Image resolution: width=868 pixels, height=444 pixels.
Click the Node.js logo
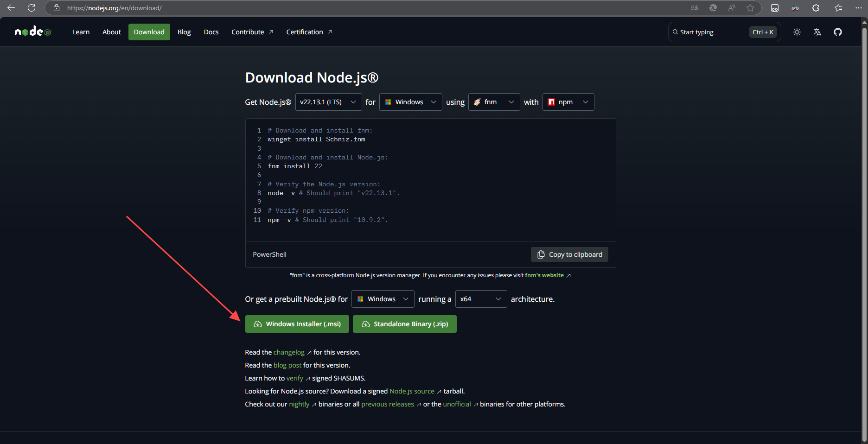pyautogui.click(x=32, y=32)
